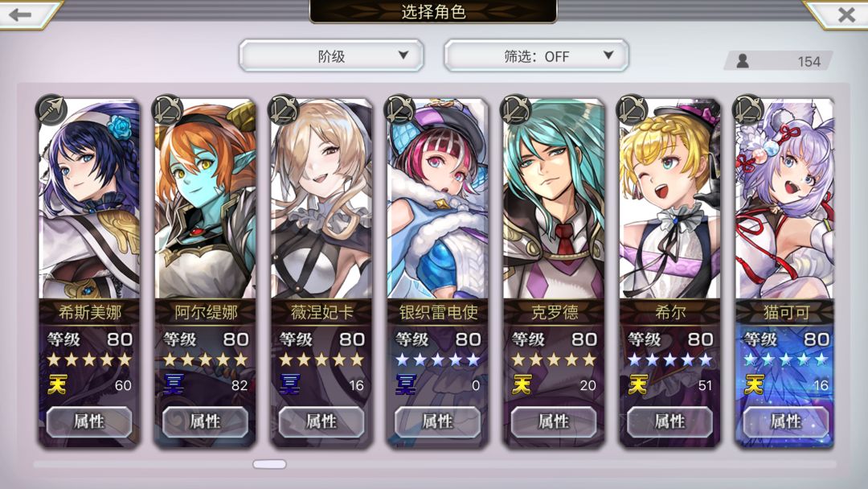
Task: Tap the back arrow icon
Action: coord(20,14)
